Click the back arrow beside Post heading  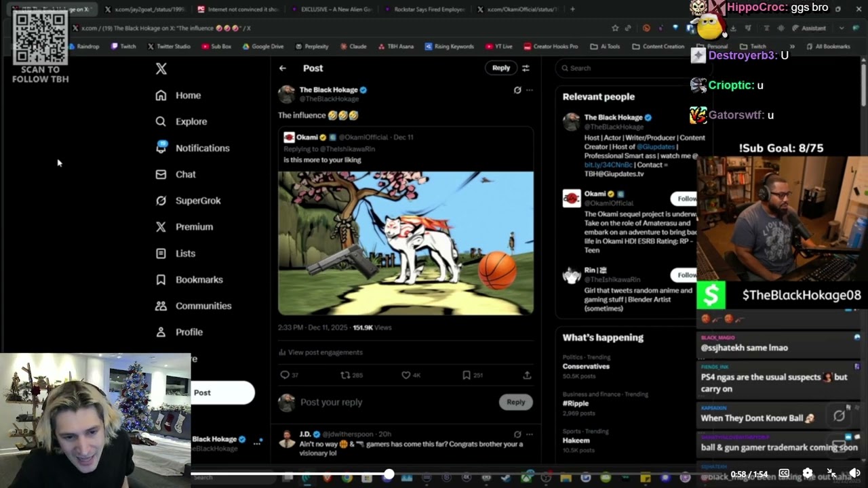click(x=283, y=68)
